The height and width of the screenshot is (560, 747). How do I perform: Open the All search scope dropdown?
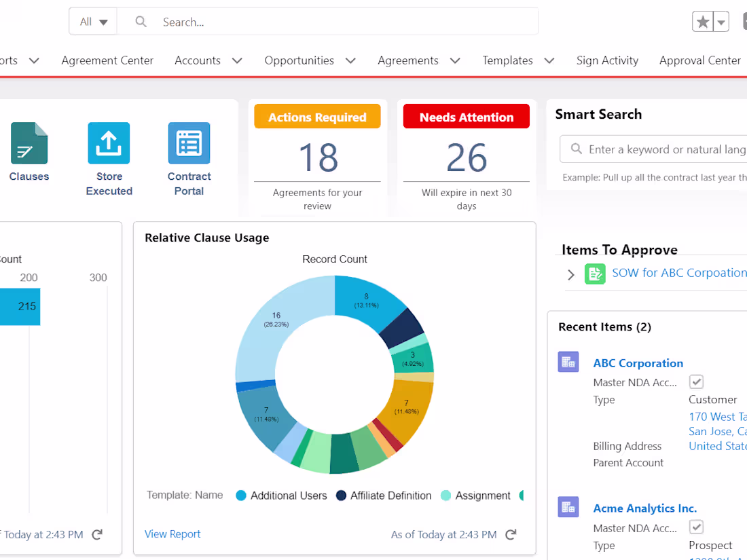pyautogui.click(x=94, y=22)
